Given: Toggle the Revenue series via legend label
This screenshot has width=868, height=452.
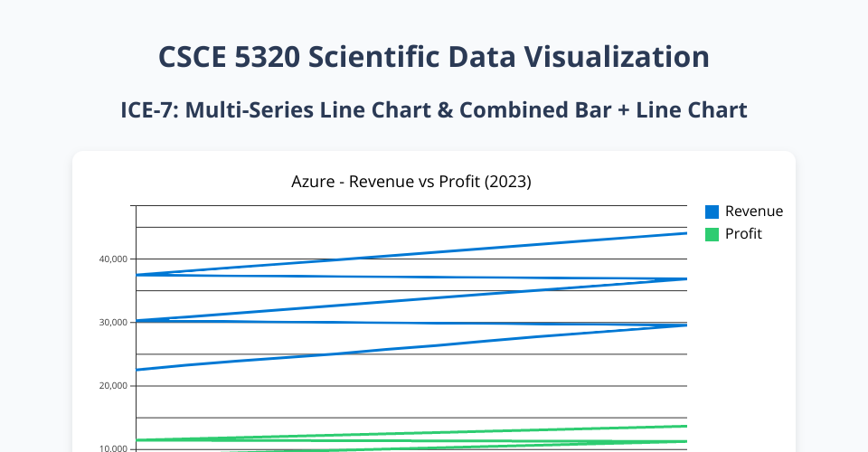Looking at the screenshot, I should 753,212.
